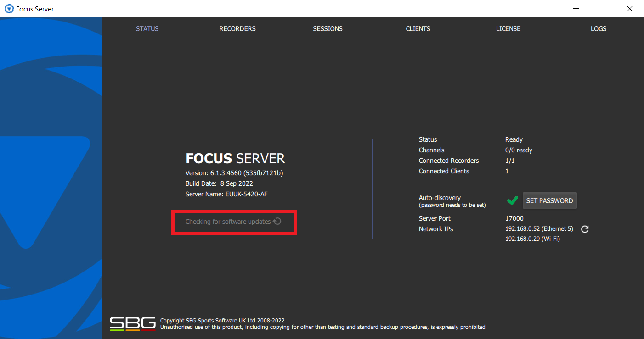Click the Connected Recorders value 1/1
Screen dimensions: 644x339
pos(510,161)
